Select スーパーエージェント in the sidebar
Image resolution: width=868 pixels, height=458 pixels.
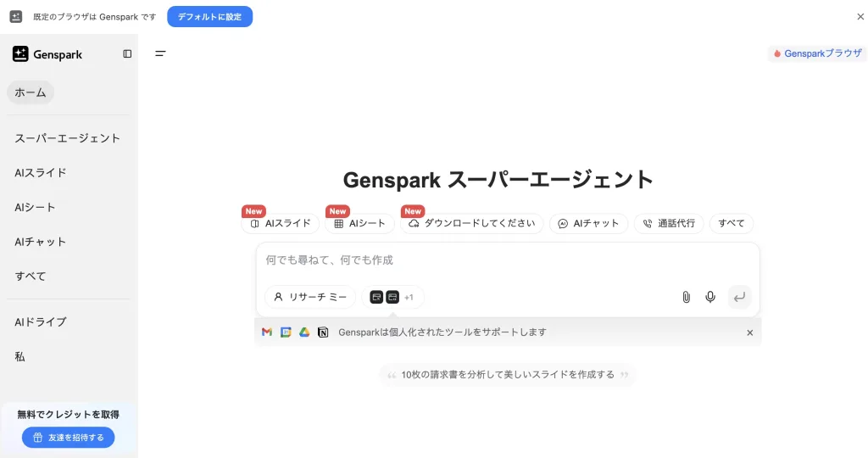(68, 138)
